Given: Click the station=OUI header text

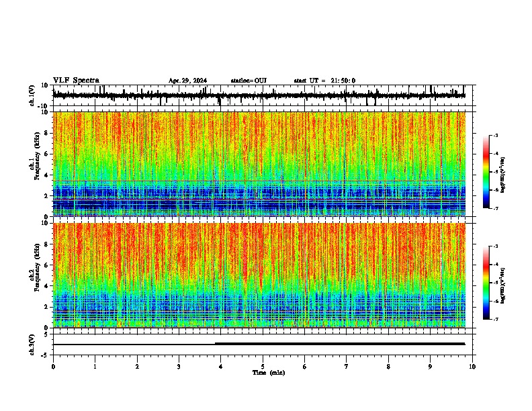Looking at the screenshot, I should (249, 81).
